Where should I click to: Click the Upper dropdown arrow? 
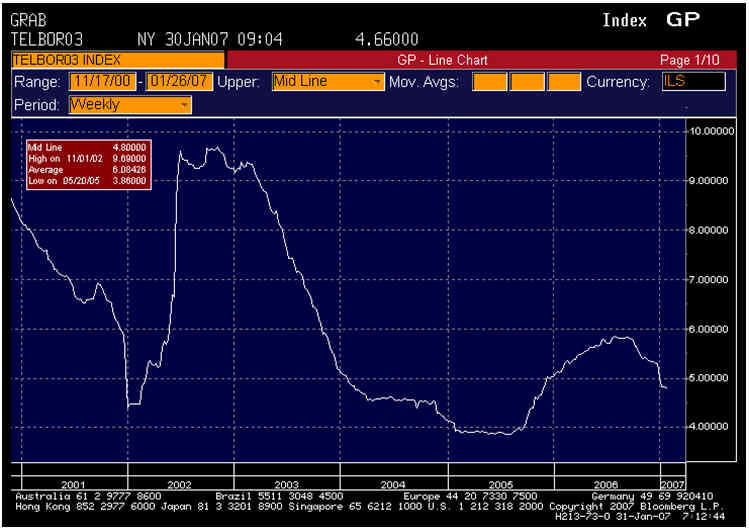[x=377, y=82]
